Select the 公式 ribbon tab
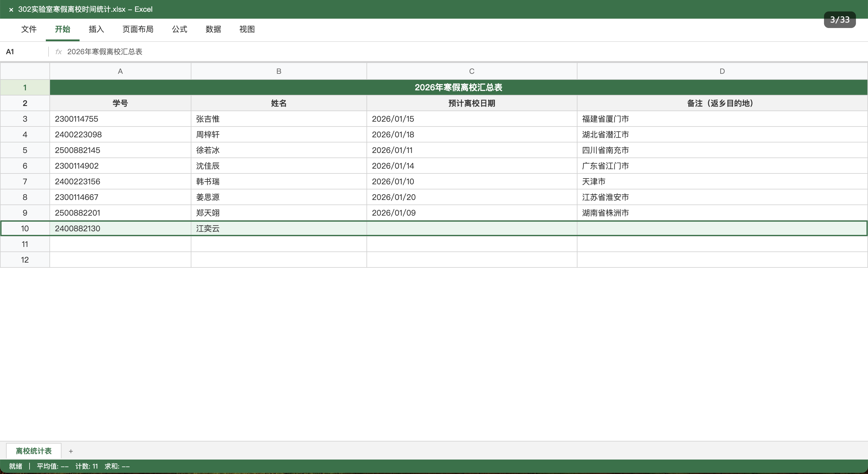 [x=179, y=29]
